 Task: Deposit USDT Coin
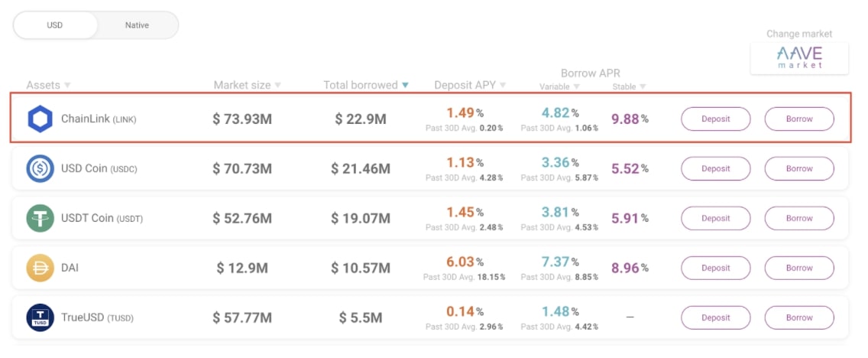pos(716,218)
